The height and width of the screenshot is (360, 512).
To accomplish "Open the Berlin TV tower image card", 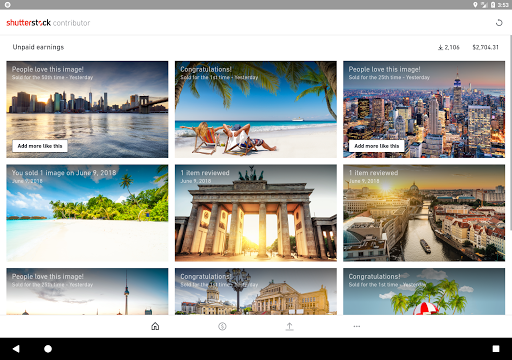I will pos(87,292).
